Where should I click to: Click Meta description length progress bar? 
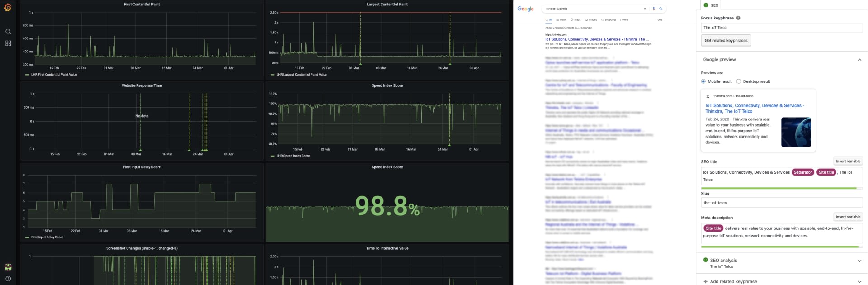782,247
